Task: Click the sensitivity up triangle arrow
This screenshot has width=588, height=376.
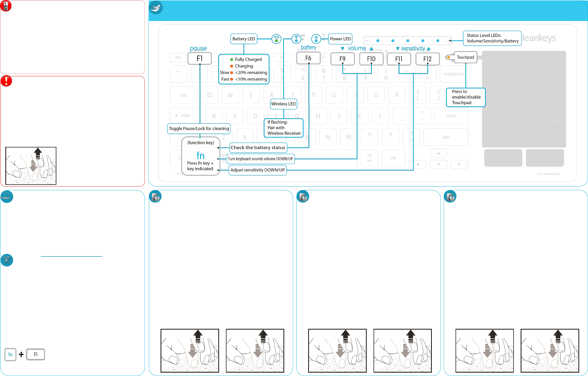Action: [x=429, y=49]
